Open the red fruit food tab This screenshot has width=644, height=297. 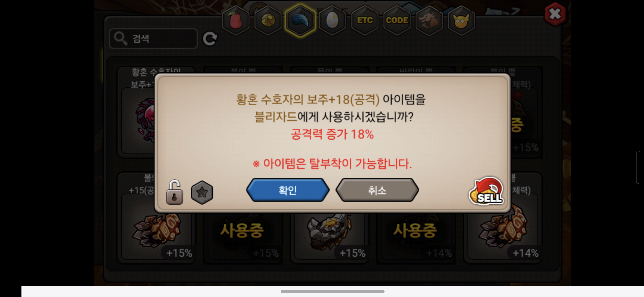[x=235, y=20]
